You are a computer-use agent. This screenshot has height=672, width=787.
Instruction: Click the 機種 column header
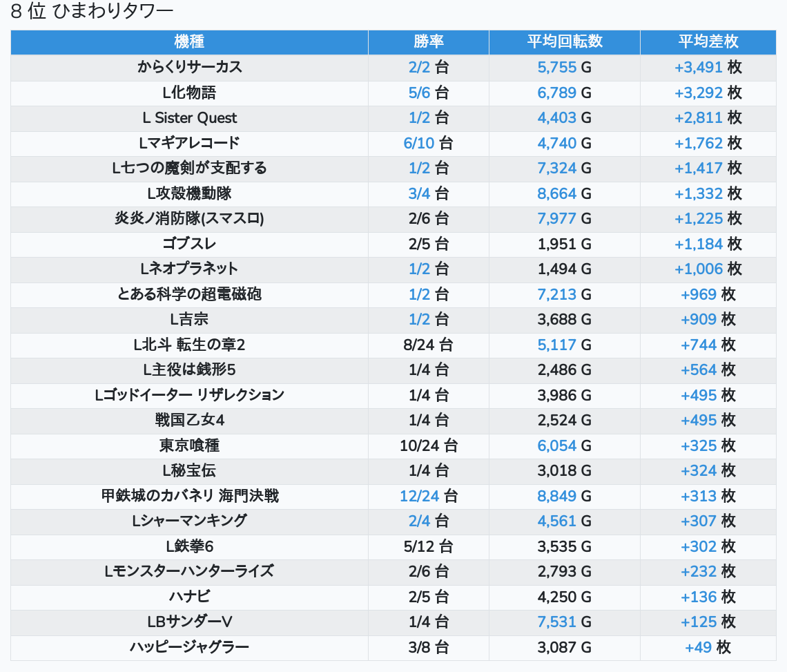[x=189, y=41]
